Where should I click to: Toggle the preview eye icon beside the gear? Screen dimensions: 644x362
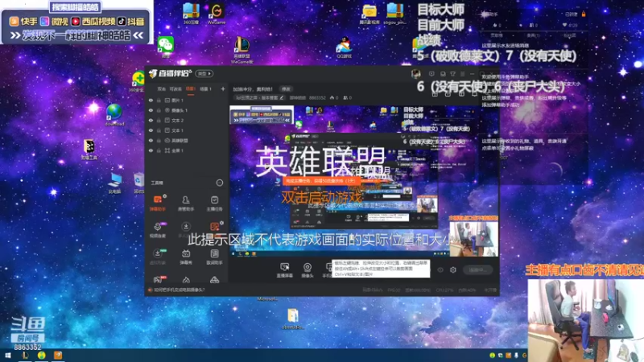(440, 269)
